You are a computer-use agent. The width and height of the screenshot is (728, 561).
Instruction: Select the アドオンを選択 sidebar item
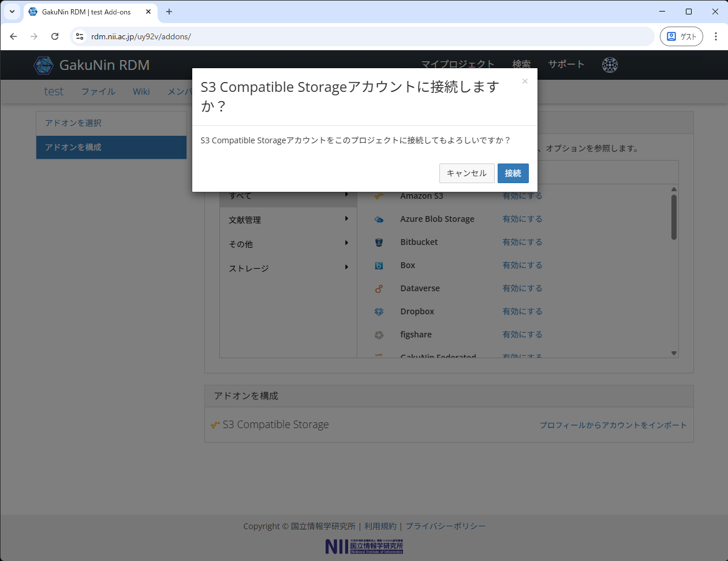(111, 123)
